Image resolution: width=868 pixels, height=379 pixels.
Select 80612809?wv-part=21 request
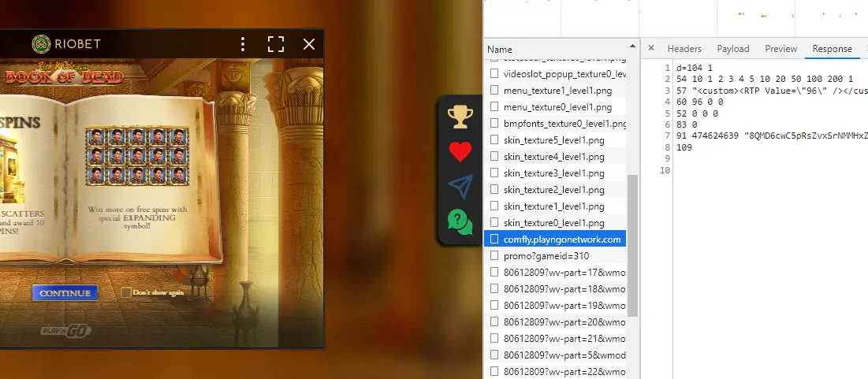click(555, 339)
